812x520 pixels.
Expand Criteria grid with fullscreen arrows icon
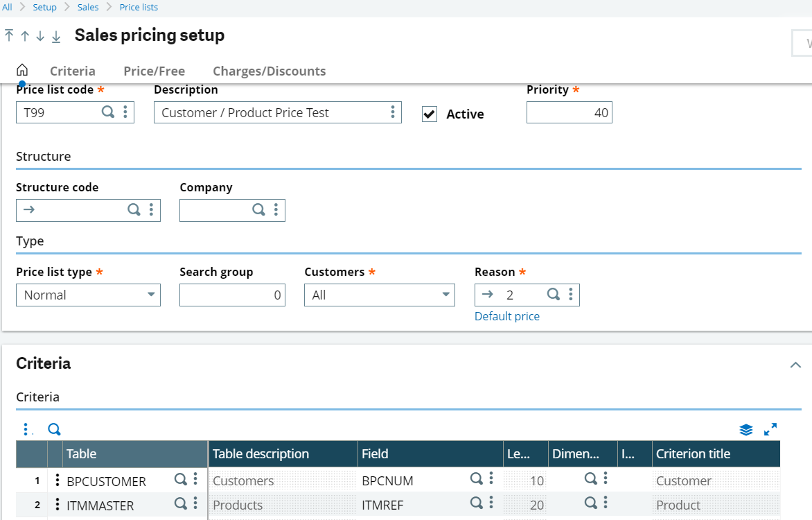[770, 429]
